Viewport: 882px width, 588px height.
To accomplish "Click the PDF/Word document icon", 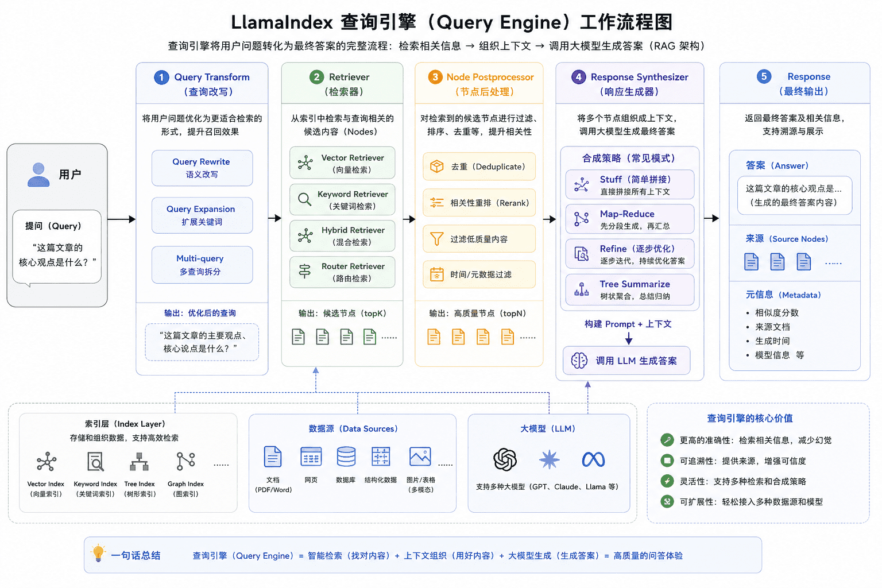I will pyautogui.click(x=273, y=457).
